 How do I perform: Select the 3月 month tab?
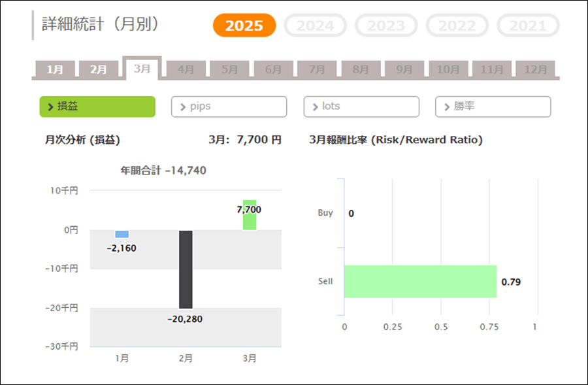coord(142,68)
